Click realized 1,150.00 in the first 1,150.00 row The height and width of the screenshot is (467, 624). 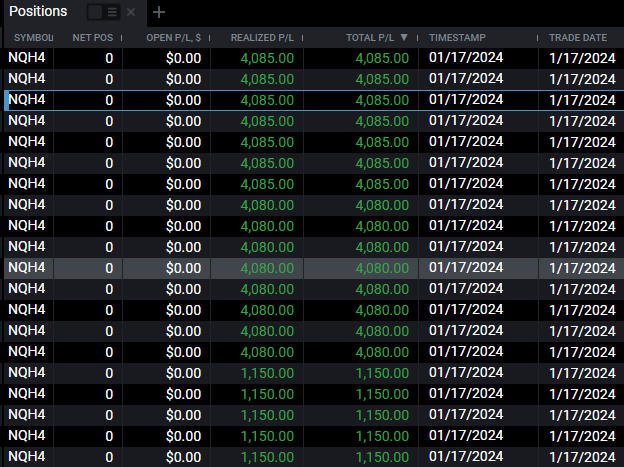267,373
